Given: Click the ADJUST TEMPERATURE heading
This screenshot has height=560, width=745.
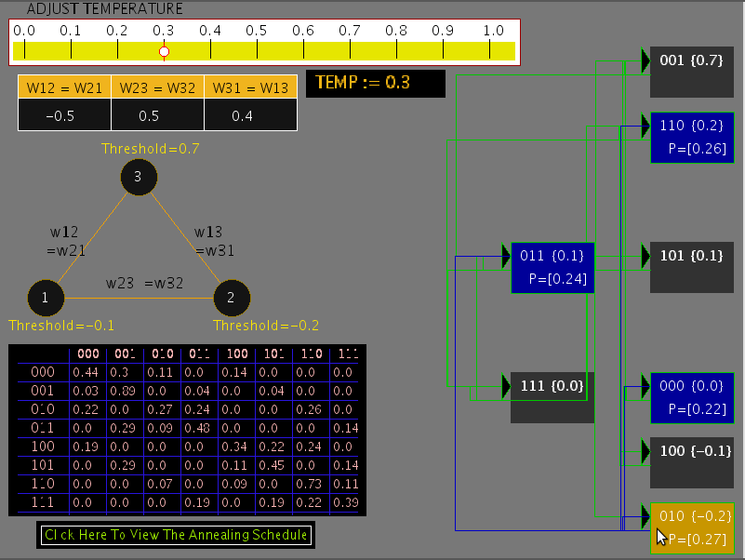Looking at the screenshot, I should coord(104,8).
